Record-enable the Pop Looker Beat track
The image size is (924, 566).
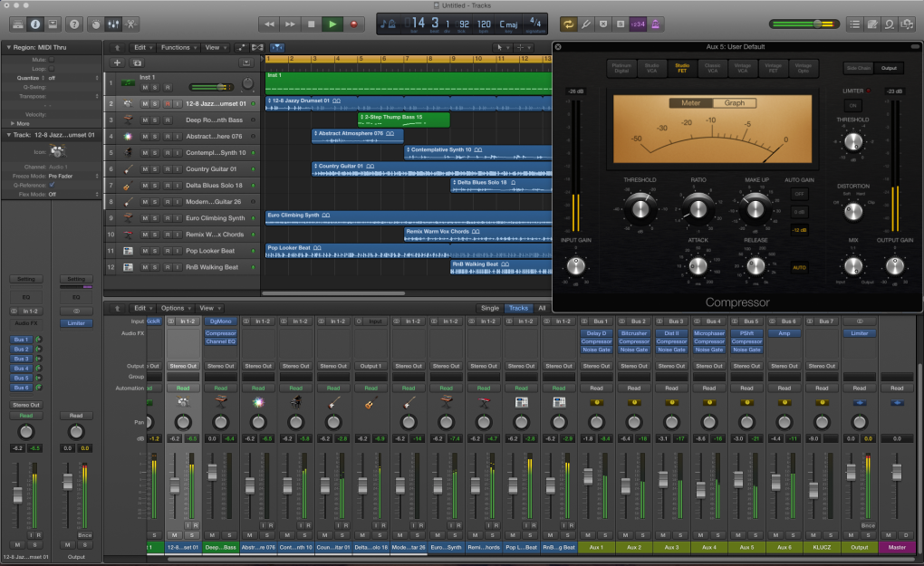coord(168,251)
